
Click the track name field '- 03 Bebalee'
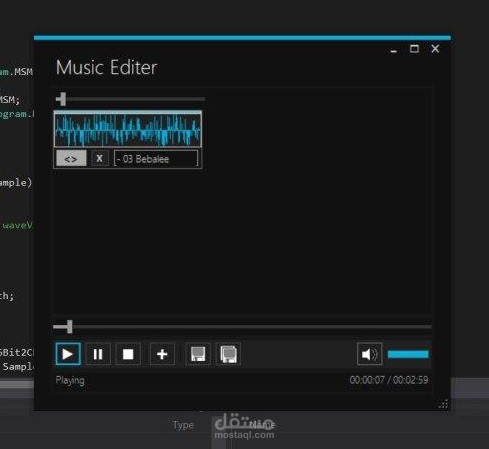(156, 159)
